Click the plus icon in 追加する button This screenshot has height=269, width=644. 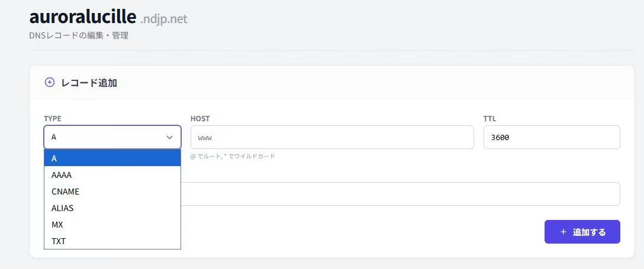[x=563, y=232]
